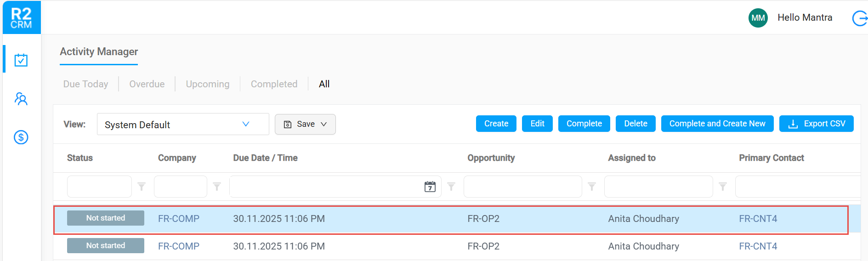Click the logout icon beside Hello Mantra
Image resolution: width=868 pixels, height=261 pixels.
(x=859, y=18)
